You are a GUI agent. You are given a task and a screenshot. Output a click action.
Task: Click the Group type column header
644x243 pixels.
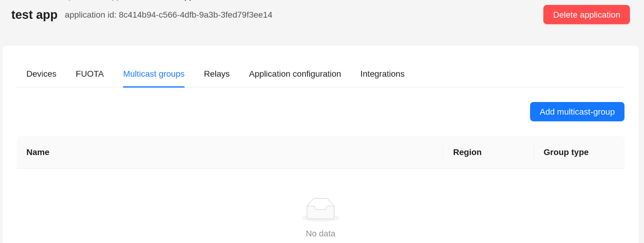coord(566,152)
